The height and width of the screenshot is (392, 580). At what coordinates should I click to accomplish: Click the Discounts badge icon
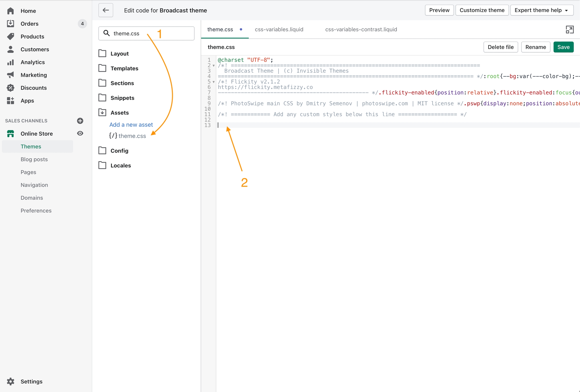(11, 88)
